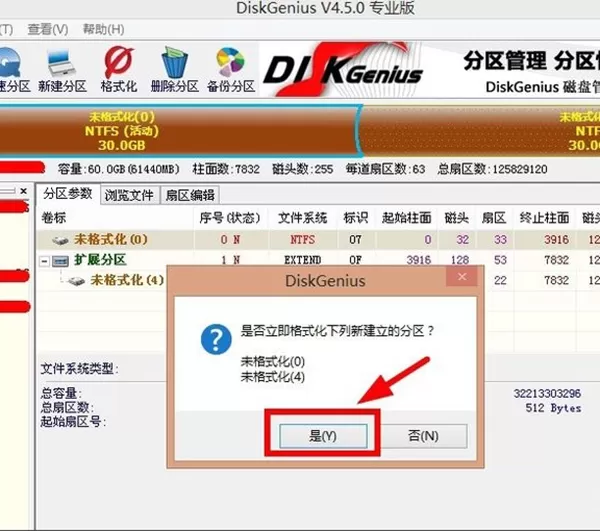This screenshot has width=600, height=531.
Task: Close the DiskGenius dialog
Action: [x=462, y=277]
